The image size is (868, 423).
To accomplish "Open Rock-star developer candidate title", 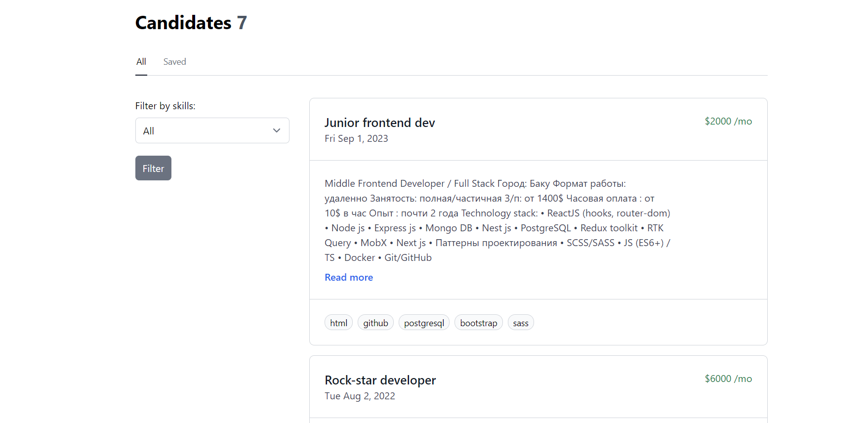I will pos(380,380).
